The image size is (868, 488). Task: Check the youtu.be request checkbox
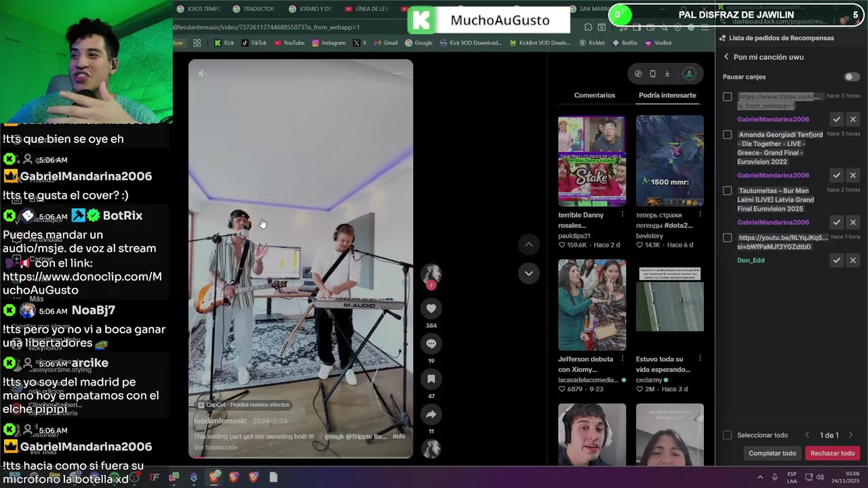728,238
